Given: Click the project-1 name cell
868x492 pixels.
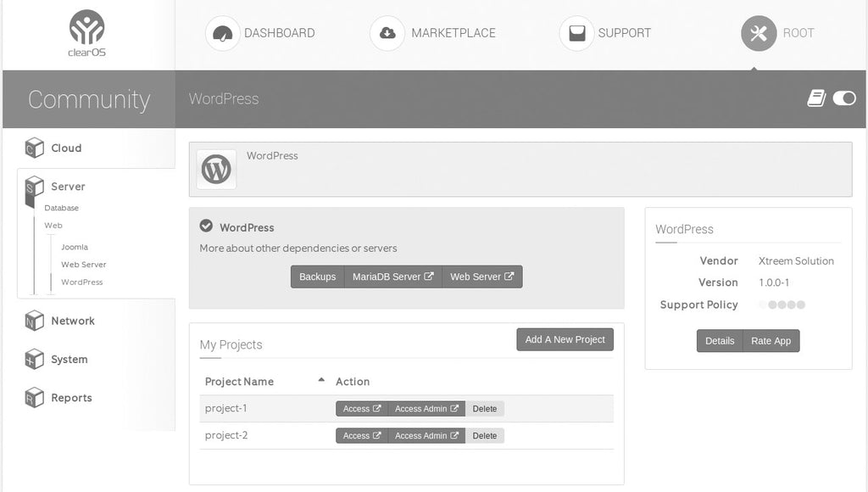Looking at the screenshot, I should [x=225, y=408].
